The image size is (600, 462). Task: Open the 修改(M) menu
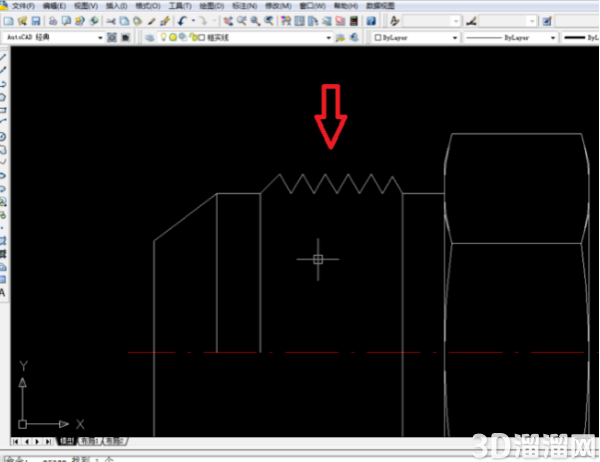pyautogui.click(x=278, y=6)
